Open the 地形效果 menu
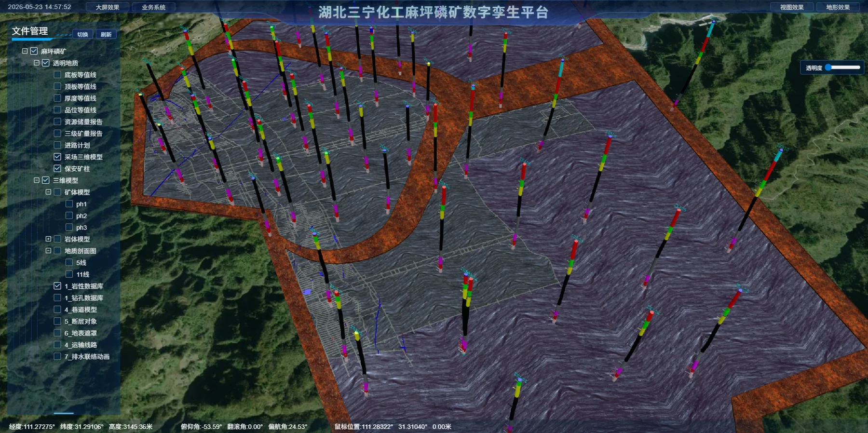This screenshot has width=868, height=433. (x=838, y=7)
